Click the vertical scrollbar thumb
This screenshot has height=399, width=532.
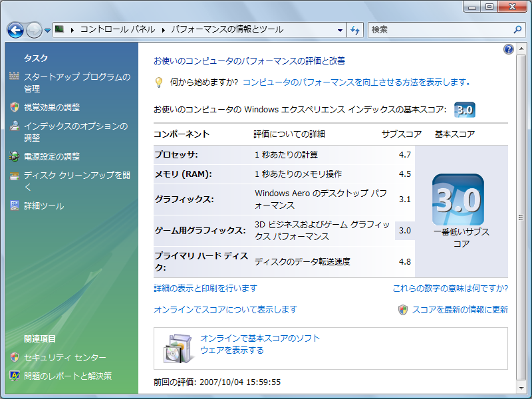coord(521,217)
